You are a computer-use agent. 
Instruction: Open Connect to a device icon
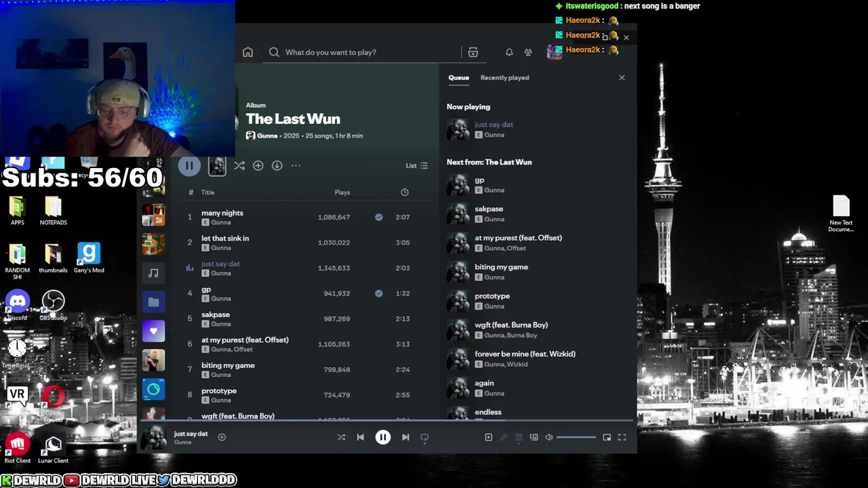click(534, 437)
